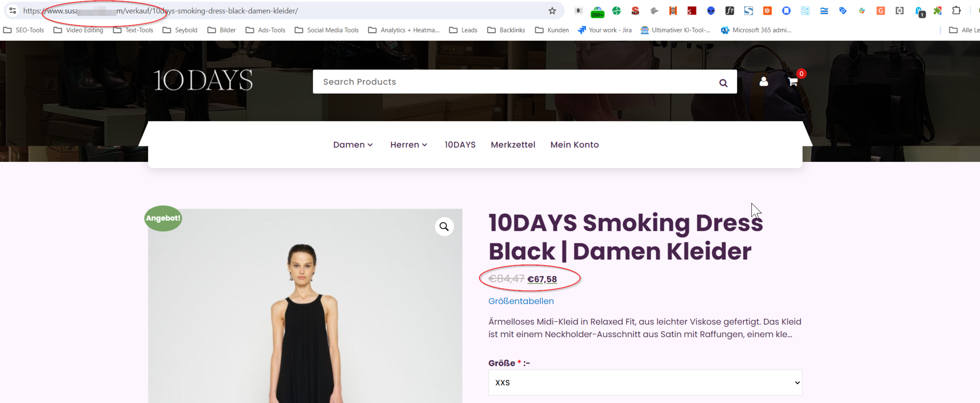Image resolution: width=980 pixels, height=403 pixels.
Task: Open the multicolor swirl extension icon
Action: (862, 11)
